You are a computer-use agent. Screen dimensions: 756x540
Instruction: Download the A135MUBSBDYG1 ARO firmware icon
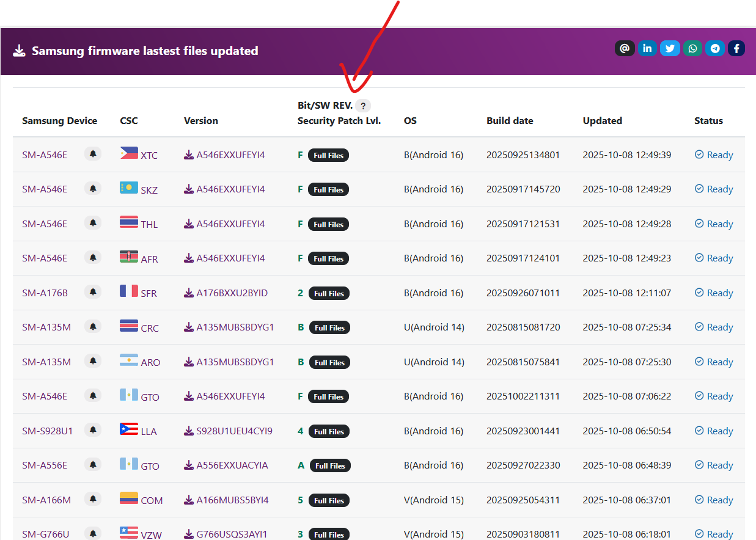pyautogui.click(x=189, y=362)
